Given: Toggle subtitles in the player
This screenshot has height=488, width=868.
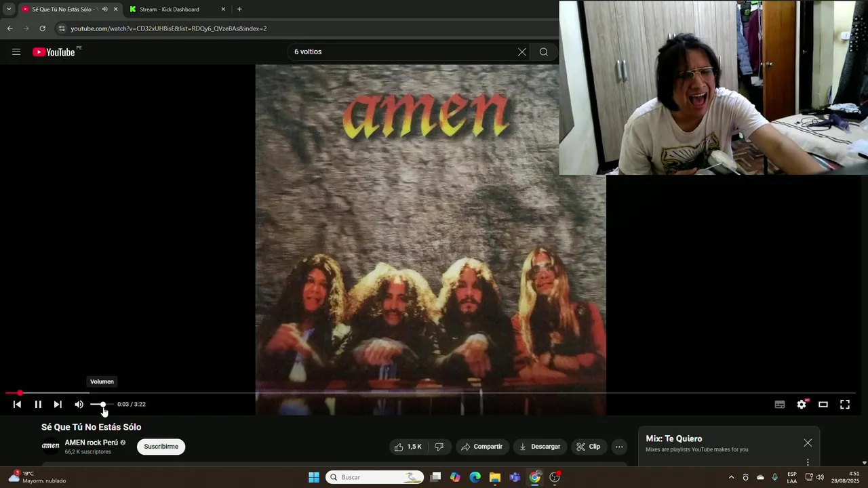Looking at the screenshot, I should (780, 405).
